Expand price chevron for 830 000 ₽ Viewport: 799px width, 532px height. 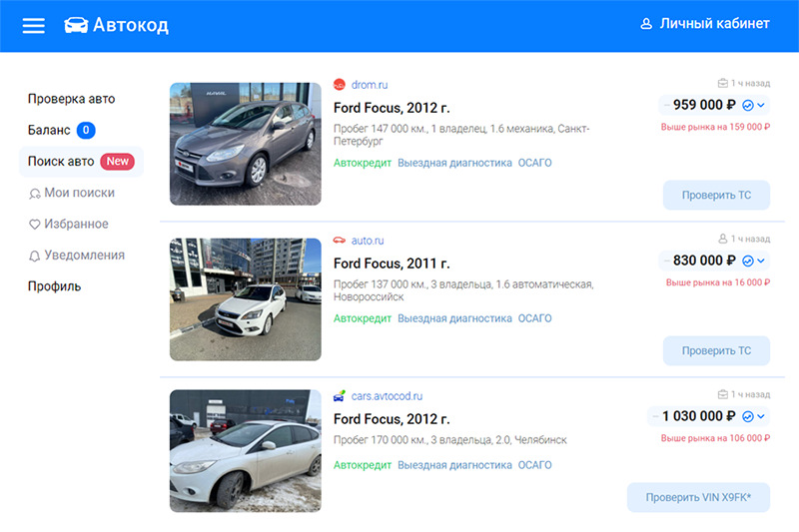tap(761, 261)
